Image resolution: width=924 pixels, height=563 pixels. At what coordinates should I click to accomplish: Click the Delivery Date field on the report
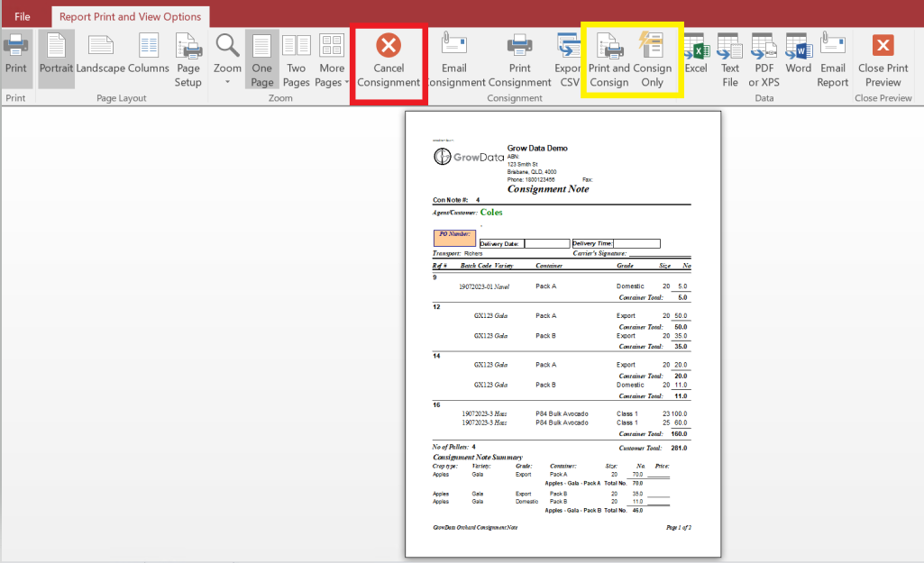(547, 244)
